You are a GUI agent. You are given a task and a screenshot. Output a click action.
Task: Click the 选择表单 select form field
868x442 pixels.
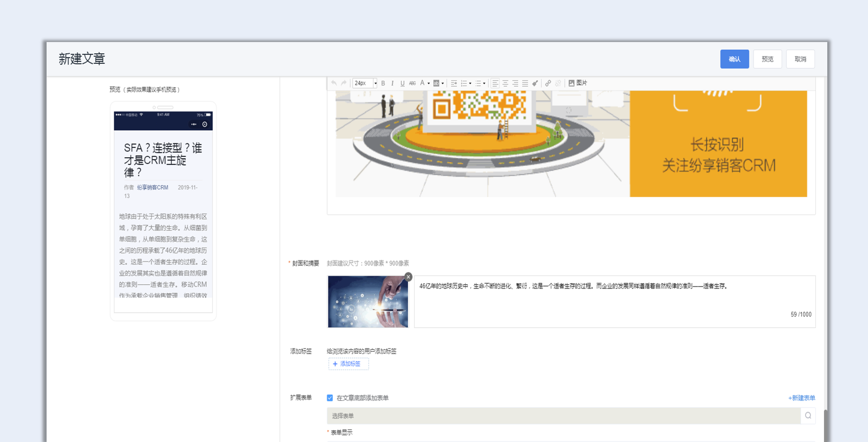coord(564,416)
